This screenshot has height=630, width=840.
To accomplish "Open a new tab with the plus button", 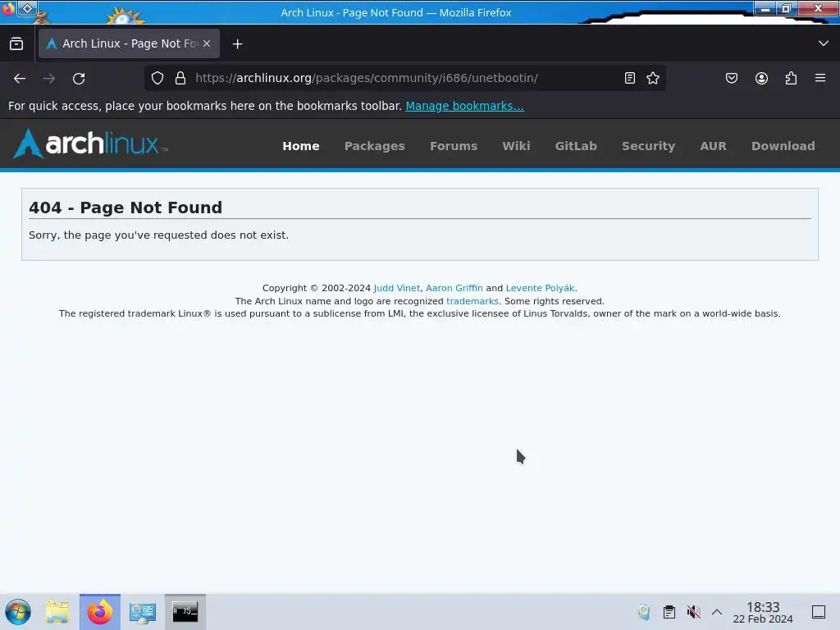I will click(x=237, y=44).
